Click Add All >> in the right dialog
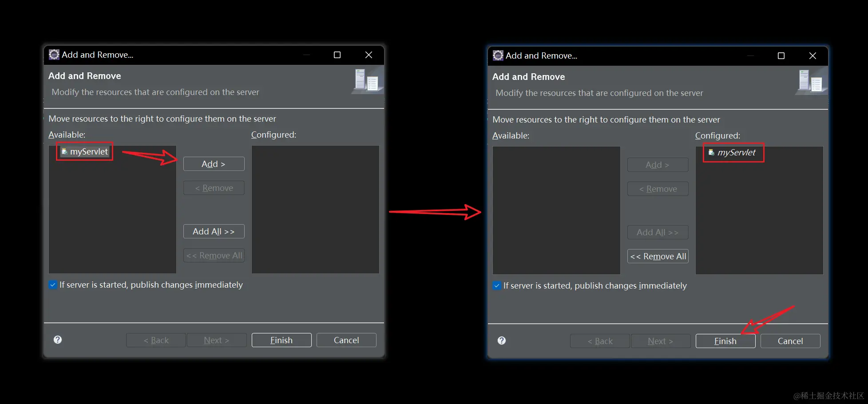This screenshot has width=868, height=404. [x=658, y=232]
